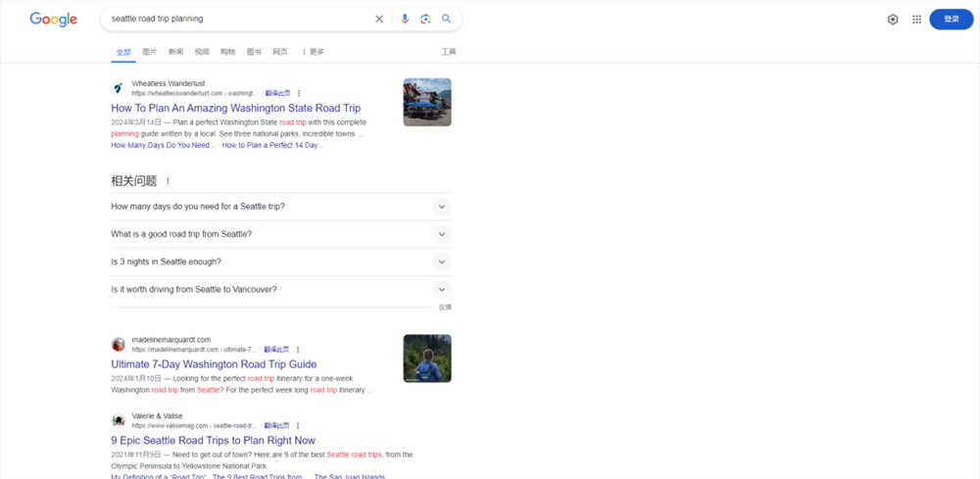Click the madelinemarquardt.com result thumbnail image
The height and width of the screenshot is (479, 980).
(x=427, y=358)
